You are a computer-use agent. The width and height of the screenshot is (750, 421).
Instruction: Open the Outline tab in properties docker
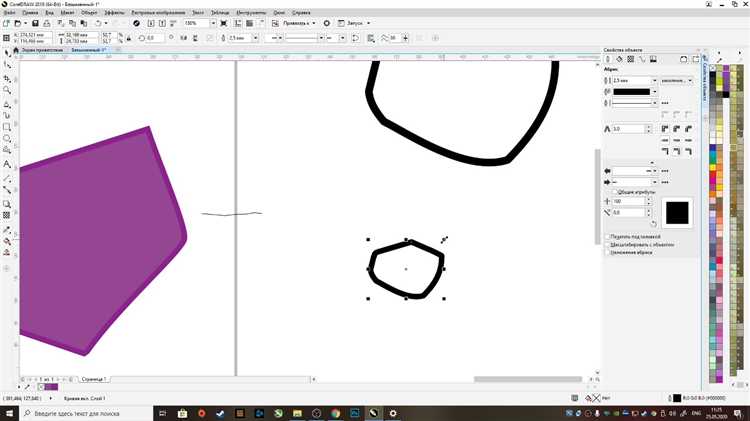[608, 59]
